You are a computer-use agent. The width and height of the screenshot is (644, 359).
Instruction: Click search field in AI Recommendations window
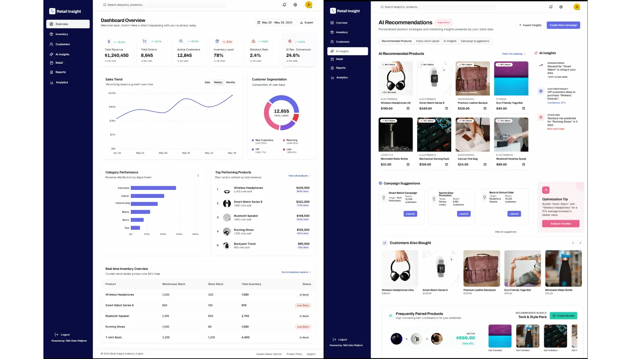438,7
